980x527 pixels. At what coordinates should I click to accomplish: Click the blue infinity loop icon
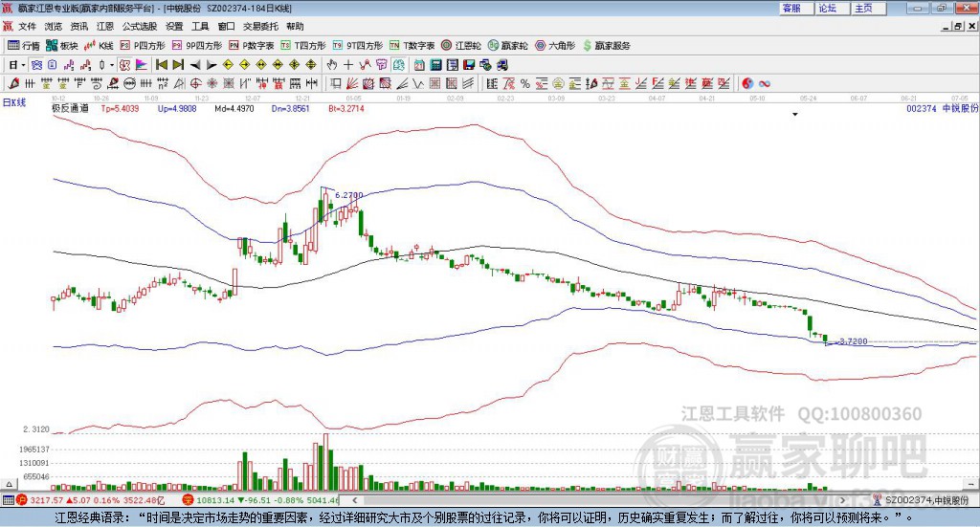pyautogui.click(x=765, y=83)
